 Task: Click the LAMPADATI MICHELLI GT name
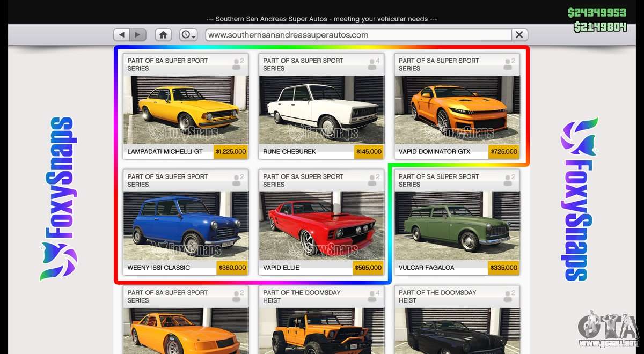coord(165,152)
